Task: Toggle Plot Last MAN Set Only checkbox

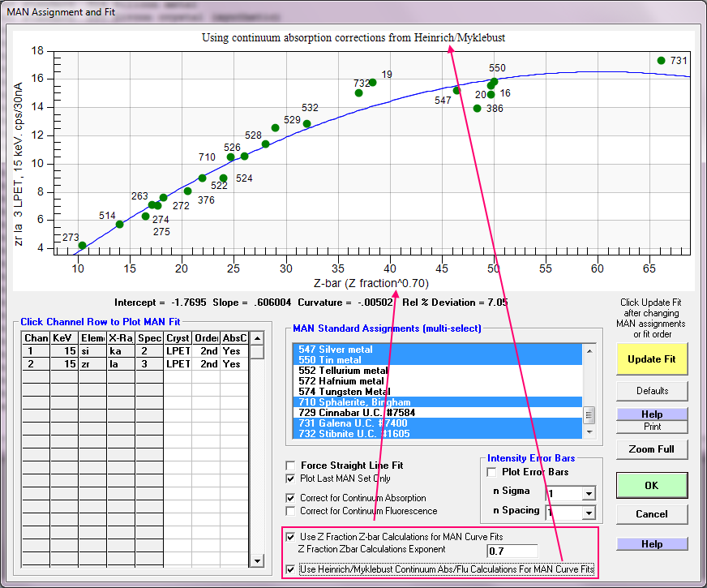Action: (291, 479)
